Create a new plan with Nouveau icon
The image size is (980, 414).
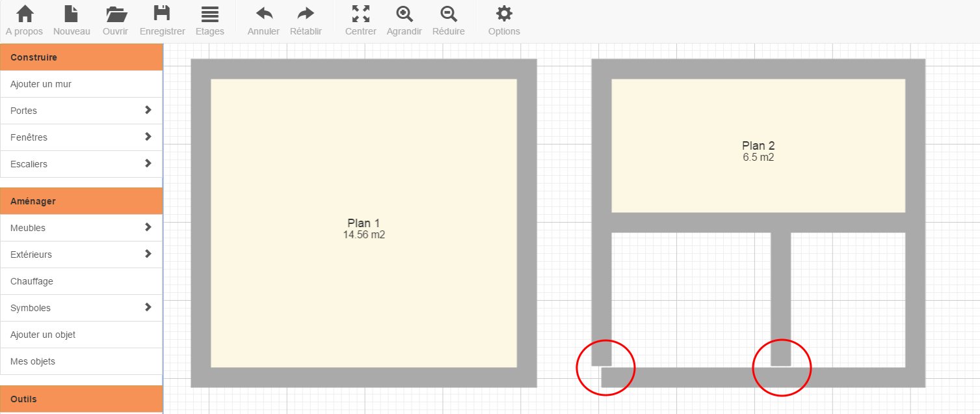point(72,14)
